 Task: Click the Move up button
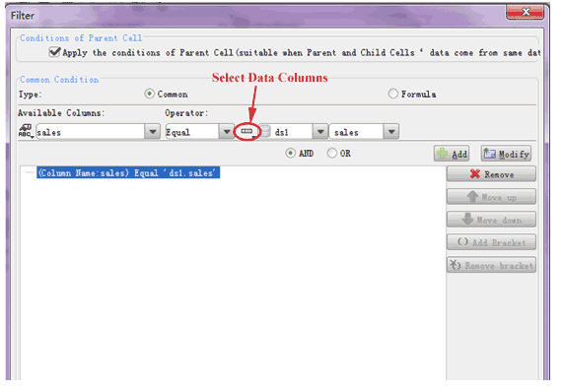coord(492,197)
